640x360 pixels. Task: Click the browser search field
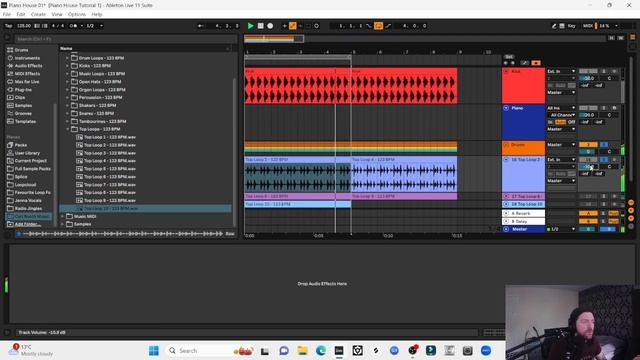coord(126,39)
